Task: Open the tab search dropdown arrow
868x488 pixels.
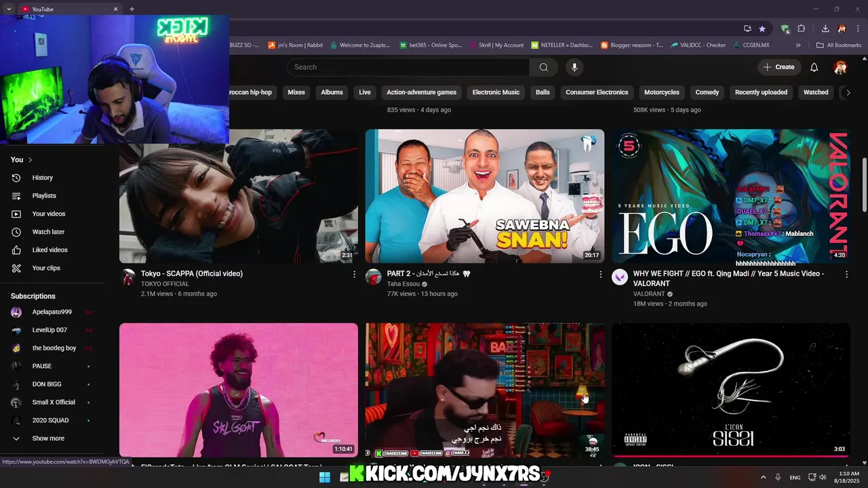Action: point(9,9)
